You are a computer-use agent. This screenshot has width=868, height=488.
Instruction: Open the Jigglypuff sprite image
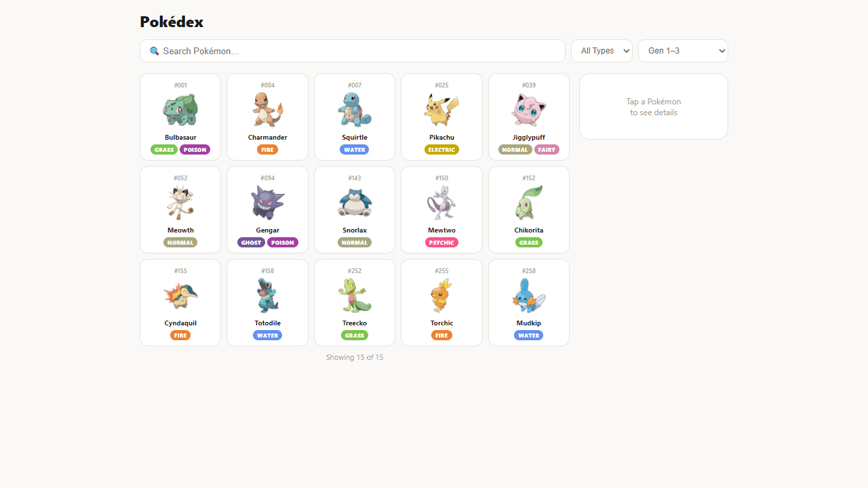(x=529, y=110)
